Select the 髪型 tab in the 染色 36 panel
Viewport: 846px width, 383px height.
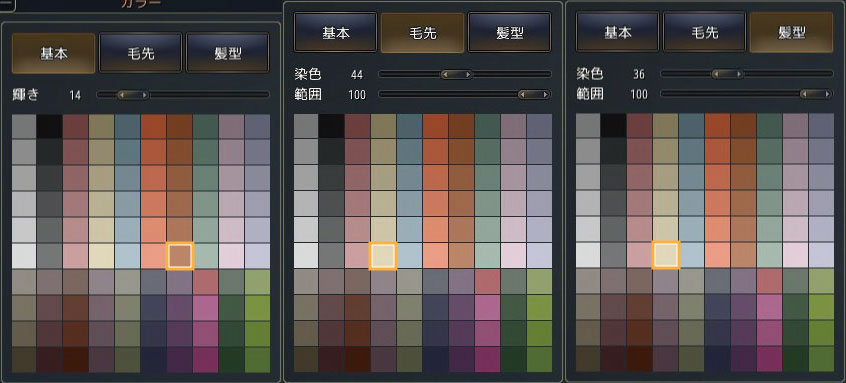pyautogui.click(x=792, y=31)
